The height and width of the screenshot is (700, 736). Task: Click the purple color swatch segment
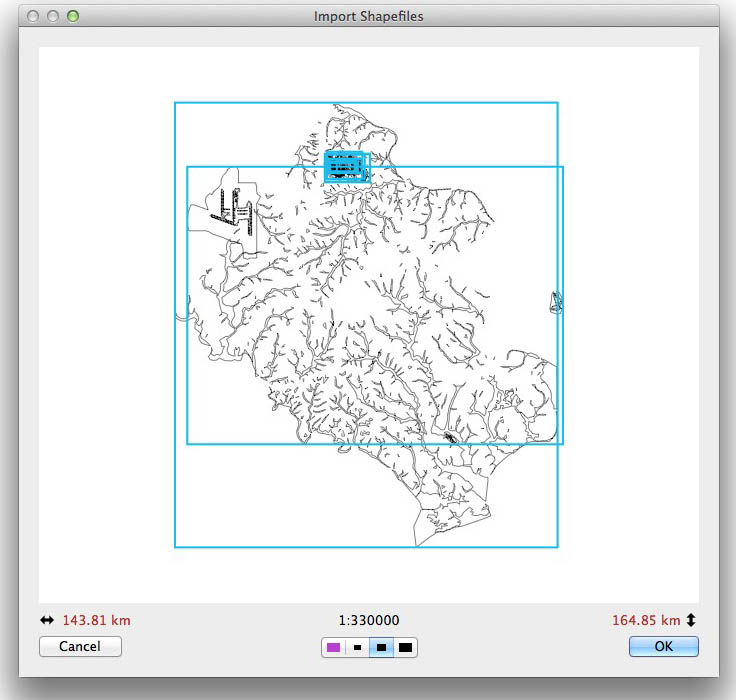click(334, 647)
